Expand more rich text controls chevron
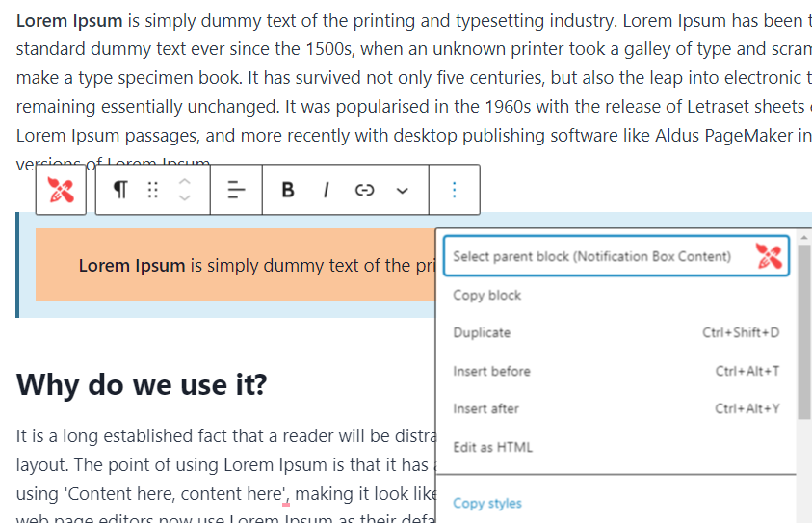This screenshot has height=523, width=812. [403, 191]
